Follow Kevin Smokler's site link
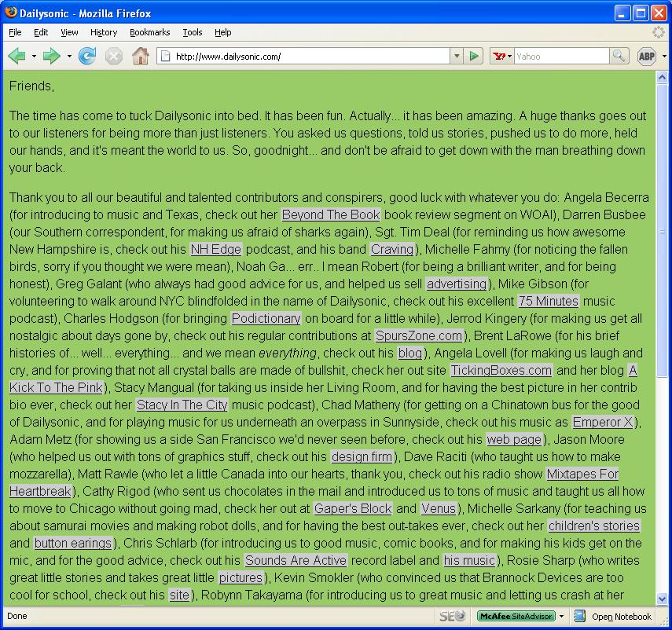The image size is (672, 630). tap(179, 595)
